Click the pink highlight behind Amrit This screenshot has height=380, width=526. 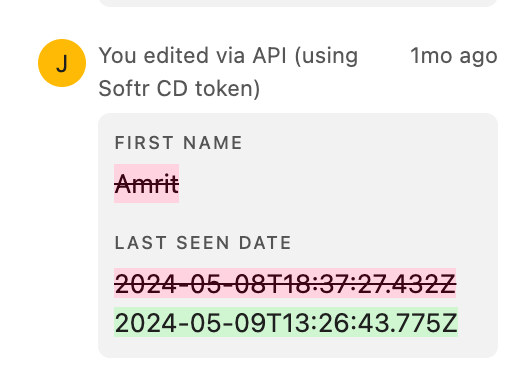point(147,183)
